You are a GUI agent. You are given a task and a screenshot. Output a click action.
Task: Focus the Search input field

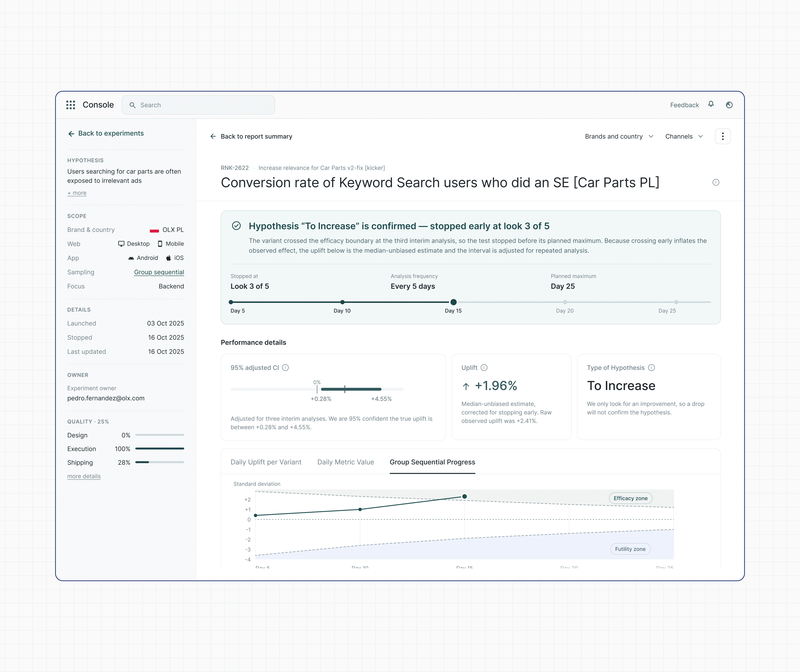pos(198,105)
